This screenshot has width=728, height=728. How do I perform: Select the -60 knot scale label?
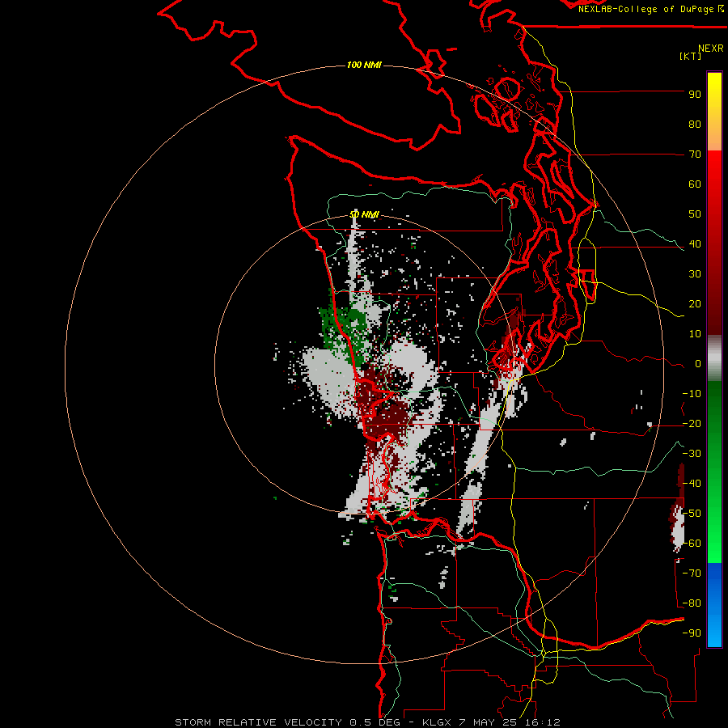692,544
